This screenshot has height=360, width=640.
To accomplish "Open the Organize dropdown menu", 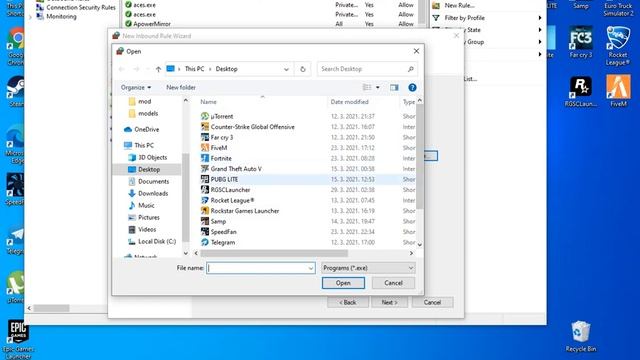I will [x=136, y=87].
